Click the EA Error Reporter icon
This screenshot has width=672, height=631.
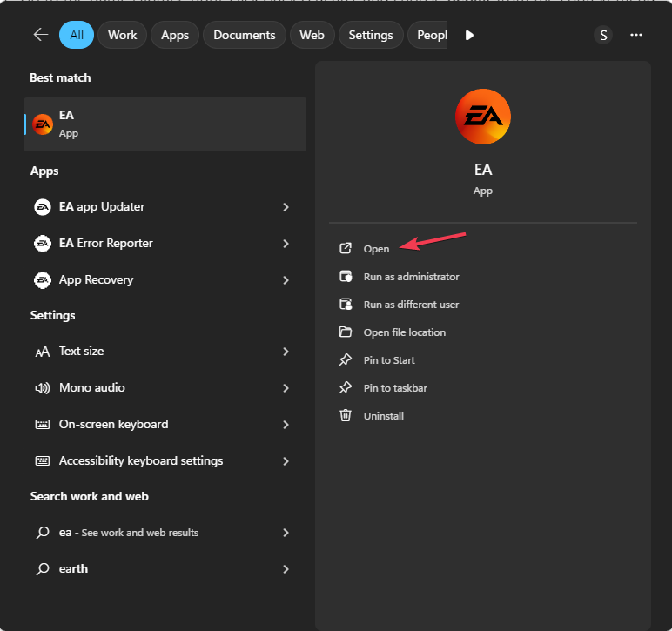[x=42, y=244]
